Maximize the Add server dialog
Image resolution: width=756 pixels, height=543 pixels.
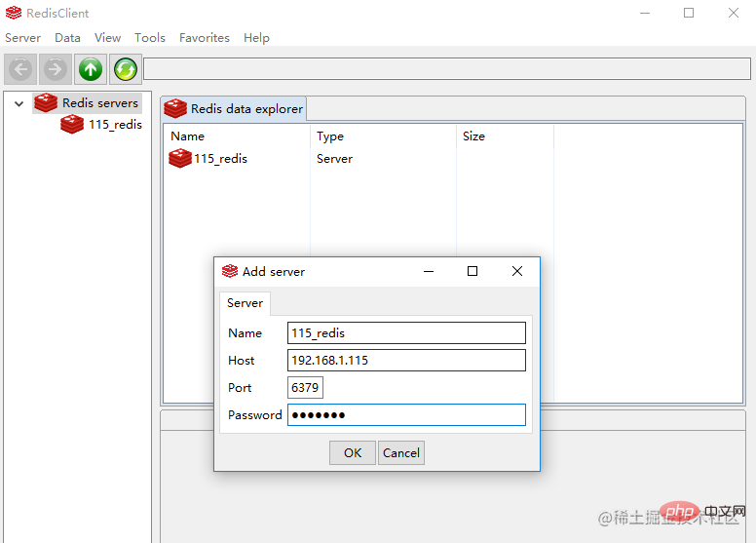472,271
